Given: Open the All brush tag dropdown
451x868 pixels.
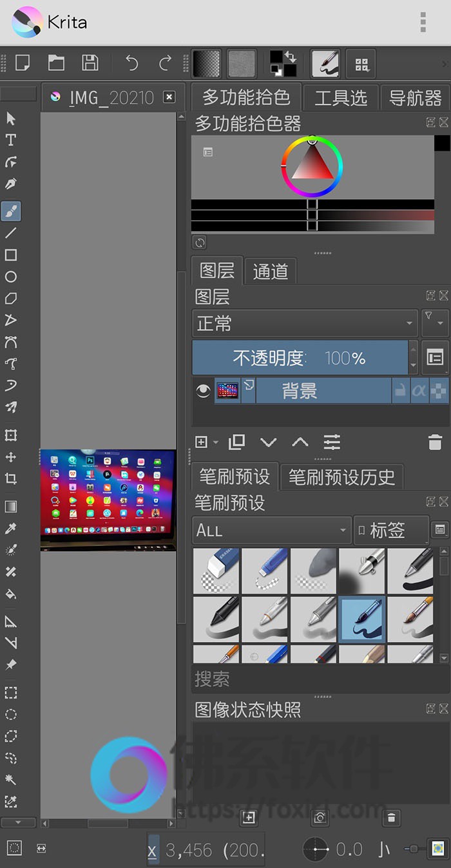Looking at the screenshot, I should (x=271, y=530).
